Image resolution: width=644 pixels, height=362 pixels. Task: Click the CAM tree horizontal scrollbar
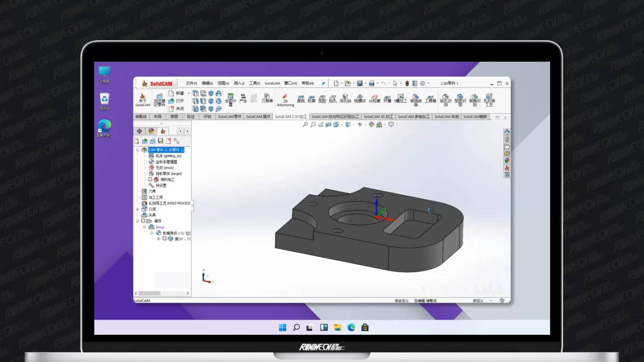point(162,293)
